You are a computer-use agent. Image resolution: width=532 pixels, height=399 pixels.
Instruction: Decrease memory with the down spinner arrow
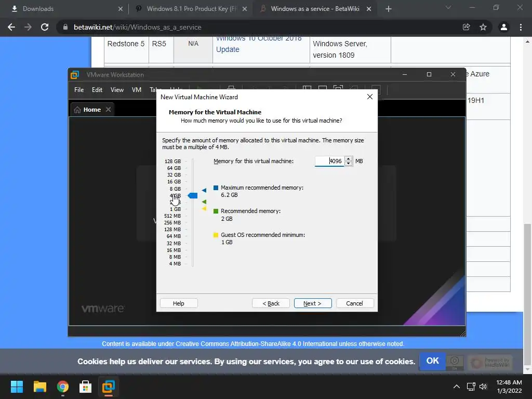[x=349, y=164]
